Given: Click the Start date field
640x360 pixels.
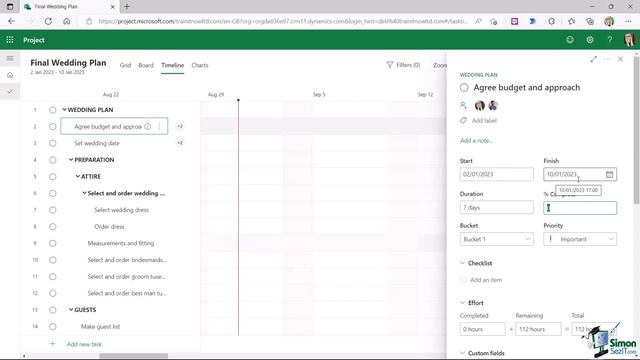Looking at the screenshot, I should [496, 174].
